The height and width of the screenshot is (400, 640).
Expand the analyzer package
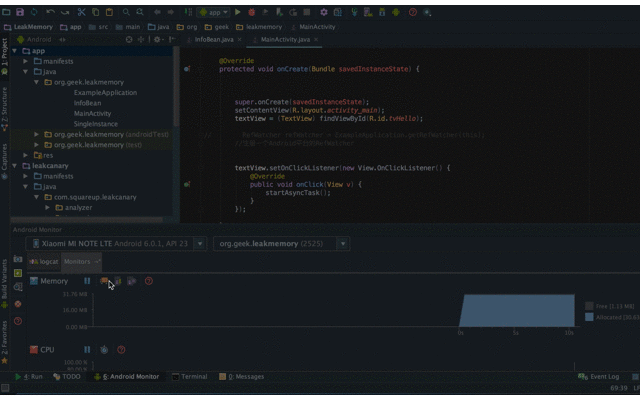48,207
